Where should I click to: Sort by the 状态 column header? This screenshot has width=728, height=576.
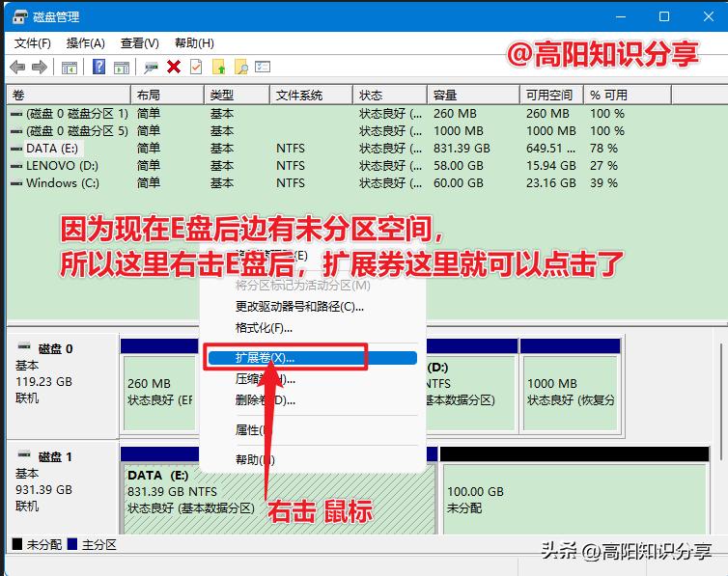coord(390,96)
